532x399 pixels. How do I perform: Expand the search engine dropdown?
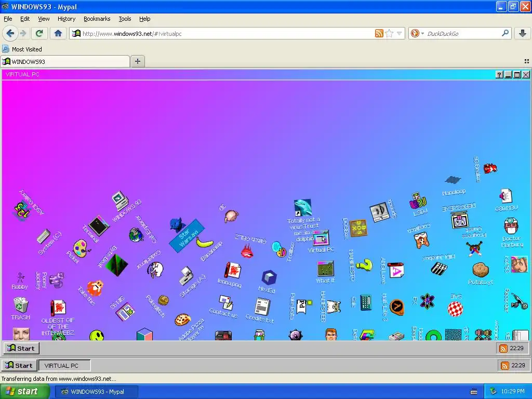click(x=422, y=34)
